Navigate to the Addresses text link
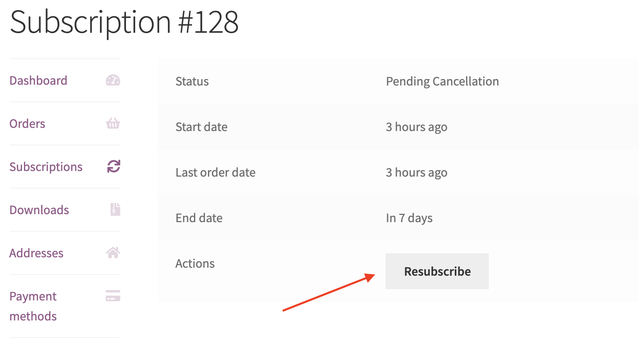 (36, 253)
